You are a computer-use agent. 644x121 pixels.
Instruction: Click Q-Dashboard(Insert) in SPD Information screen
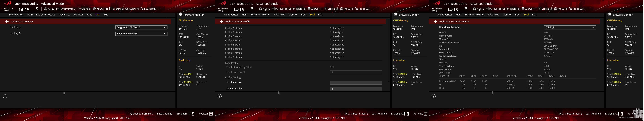(x=571, y=114)
